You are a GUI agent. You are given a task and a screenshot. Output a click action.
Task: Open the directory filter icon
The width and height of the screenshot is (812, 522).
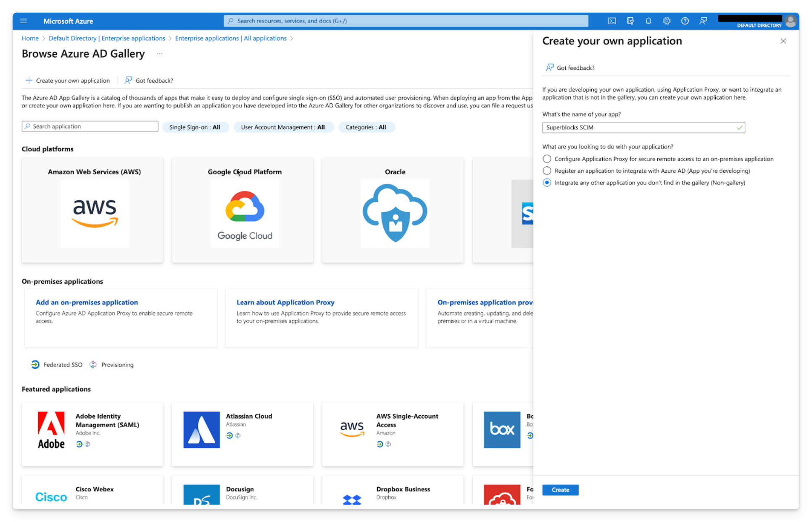(630, 21)
